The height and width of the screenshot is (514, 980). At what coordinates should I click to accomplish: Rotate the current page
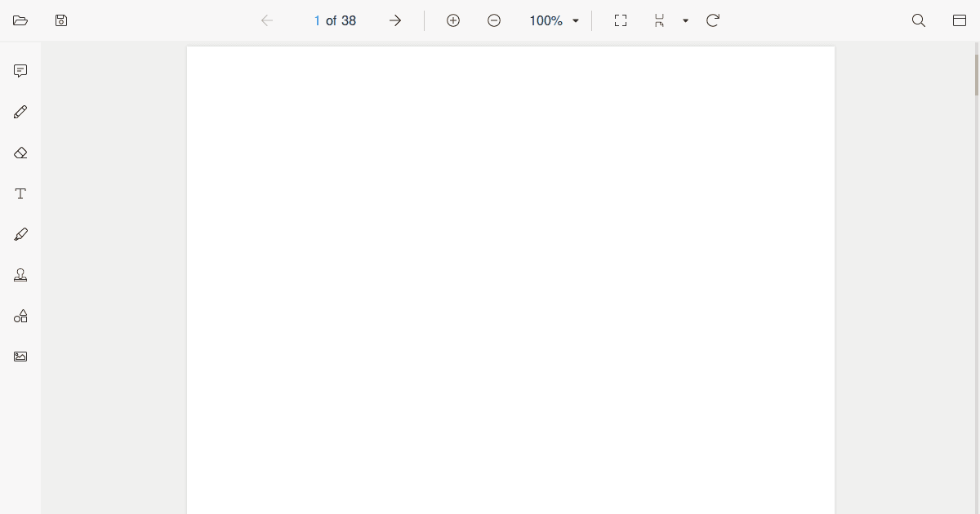tap(711, 20)
